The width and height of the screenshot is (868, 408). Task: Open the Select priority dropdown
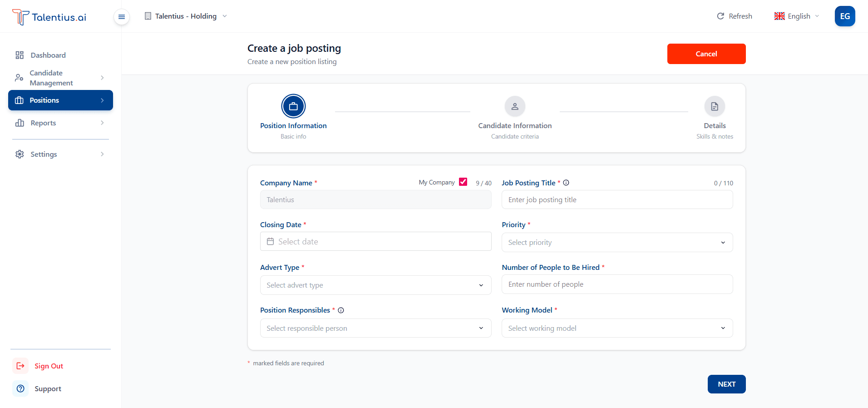pos(617,242)
